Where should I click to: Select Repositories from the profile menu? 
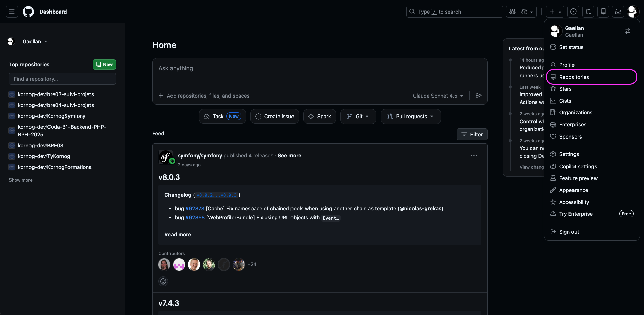(x=573, y=77)
